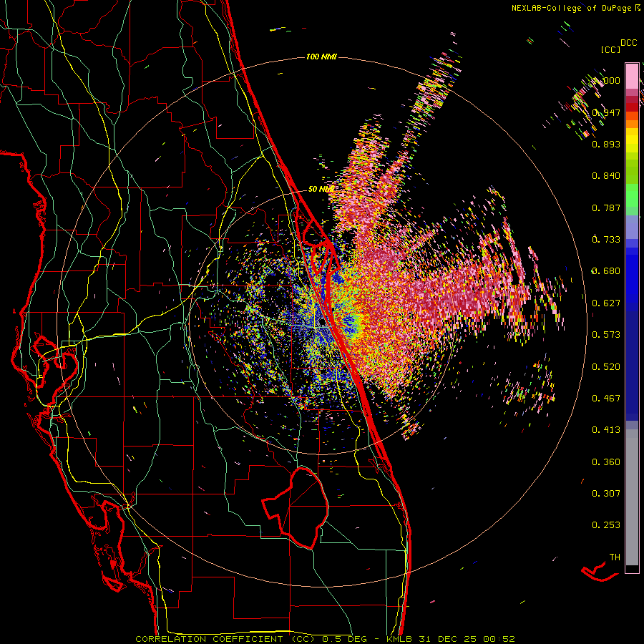Click the 0.307 scale value
The image size is (644, 644).
pos(606,493)
